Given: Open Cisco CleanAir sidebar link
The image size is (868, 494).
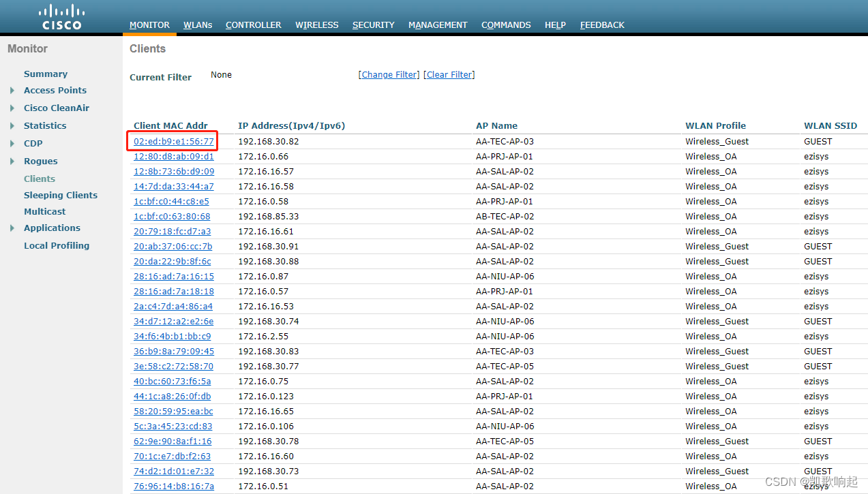Looking at the screenshot, I should pyautogui.click(x=57, y=108).
